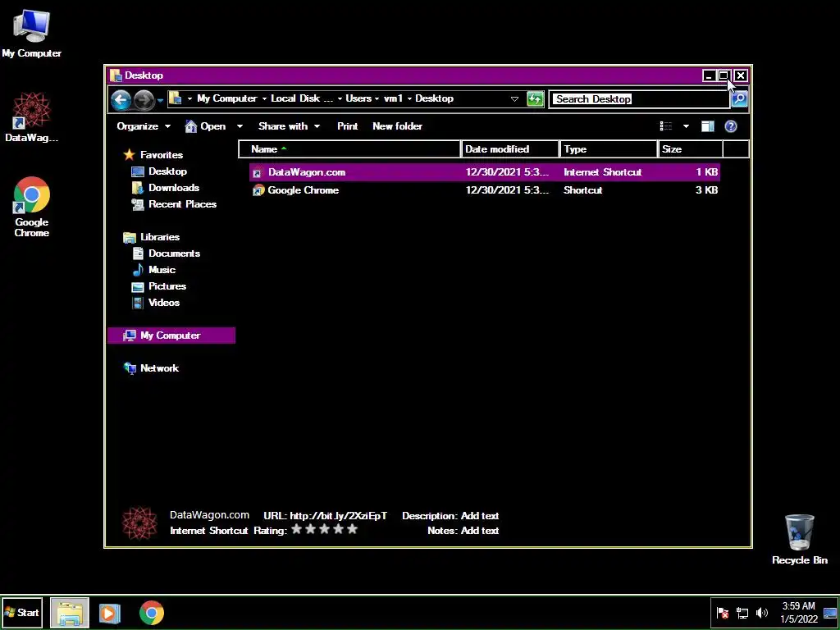Sort by the Type column header
Image resolution: width=840 pixels, height=630 pixels.
609,149
